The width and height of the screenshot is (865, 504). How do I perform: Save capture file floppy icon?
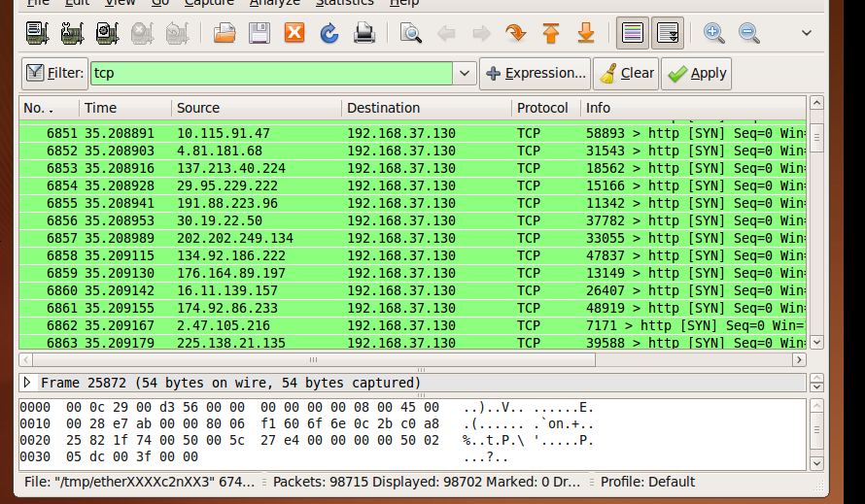point(259,33)
